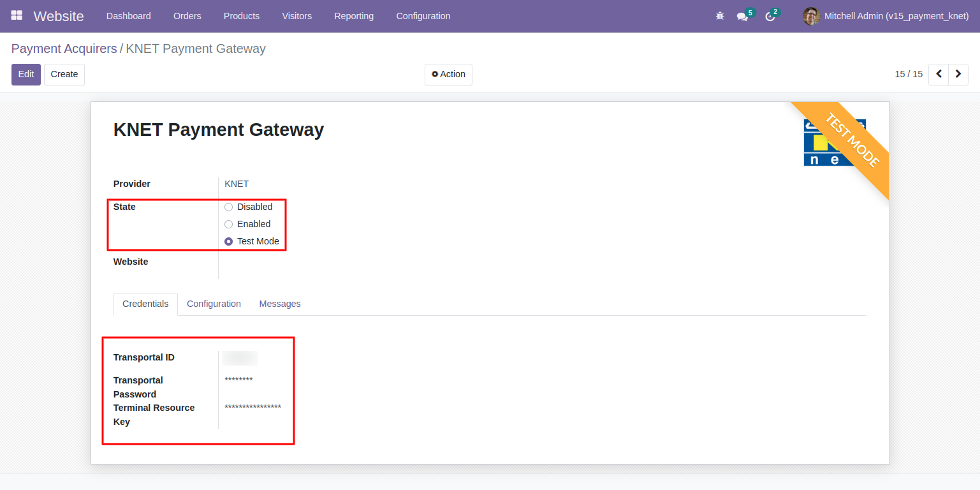Open the Configuration top menu

click(x=423, y=16)
